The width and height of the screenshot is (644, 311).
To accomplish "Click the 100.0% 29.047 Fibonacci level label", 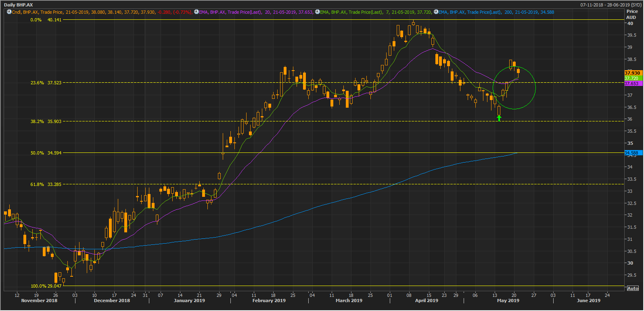I will 46,286.
